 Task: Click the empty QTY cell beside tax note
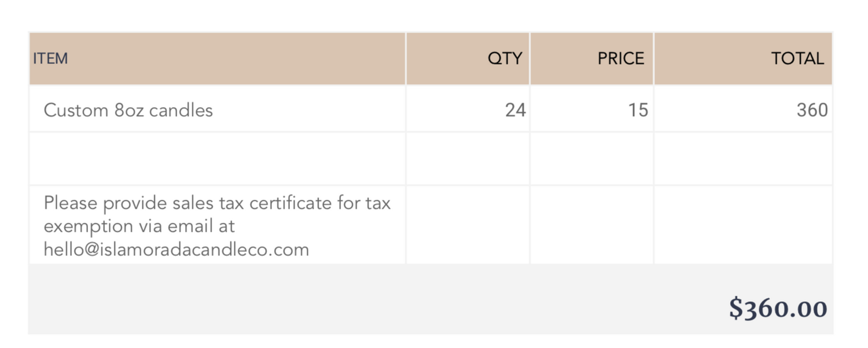[468, 225]
